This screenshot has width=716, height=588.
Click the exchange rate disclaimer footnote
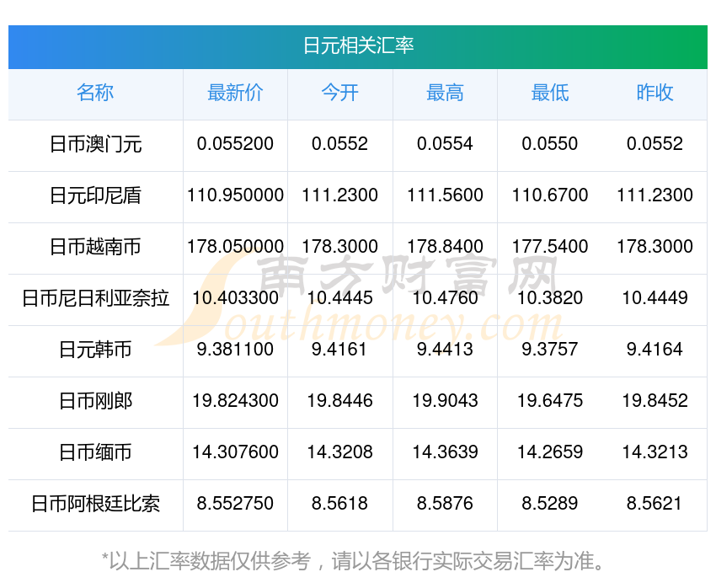352,560
